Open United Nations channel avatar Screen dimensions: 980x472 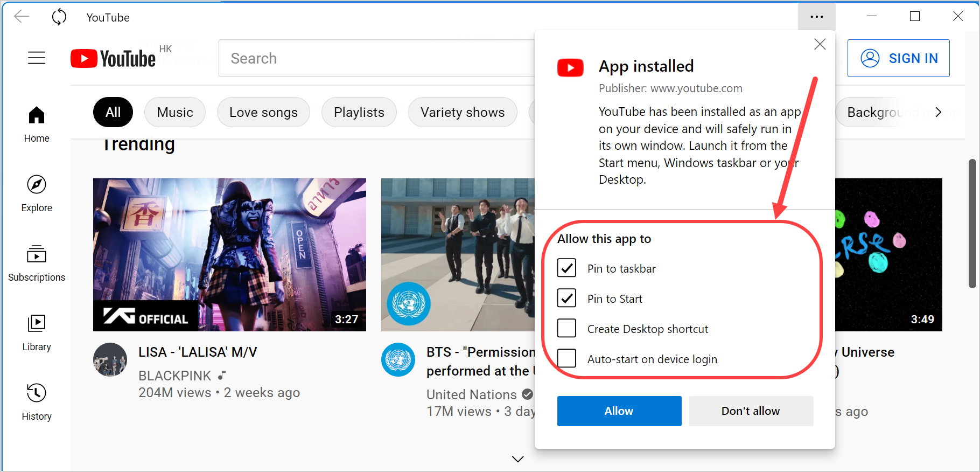[x=398, y=359]
